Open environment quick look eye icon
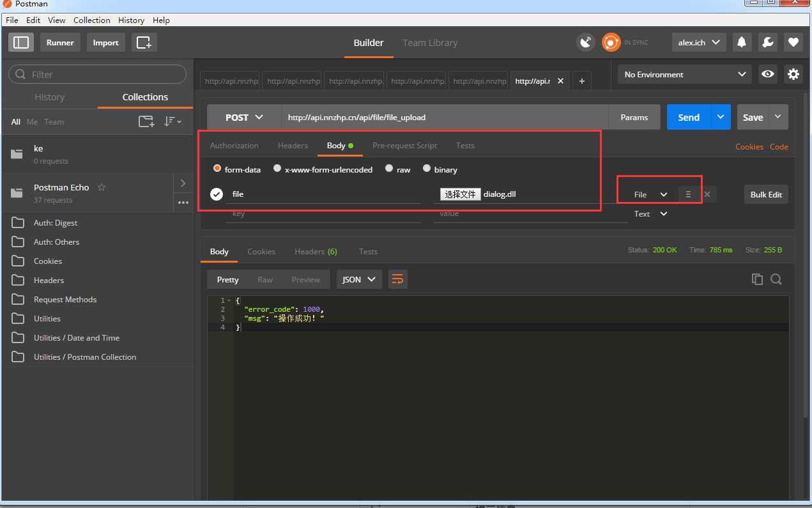The width and height of the screenshot is (812, 508). point(768,74)
